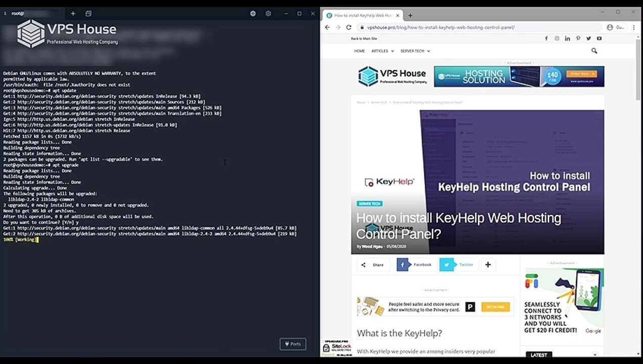Open the Guest profile button in browser
This screenshot has width=643, height=364.
[616, 27]
